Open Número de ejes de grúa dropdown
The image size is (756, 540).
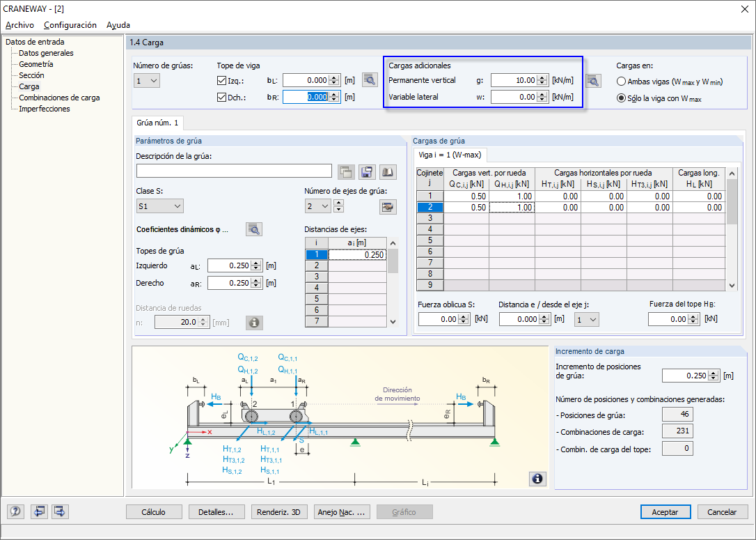pyautogui.click(x=317, y=206)
